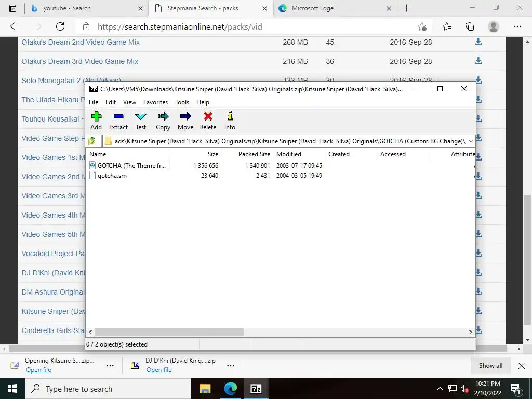This screenshot has height=399, width=532.
Task: Sort by the Created column header
Action: pyautogui.click(x=351, y=154)
